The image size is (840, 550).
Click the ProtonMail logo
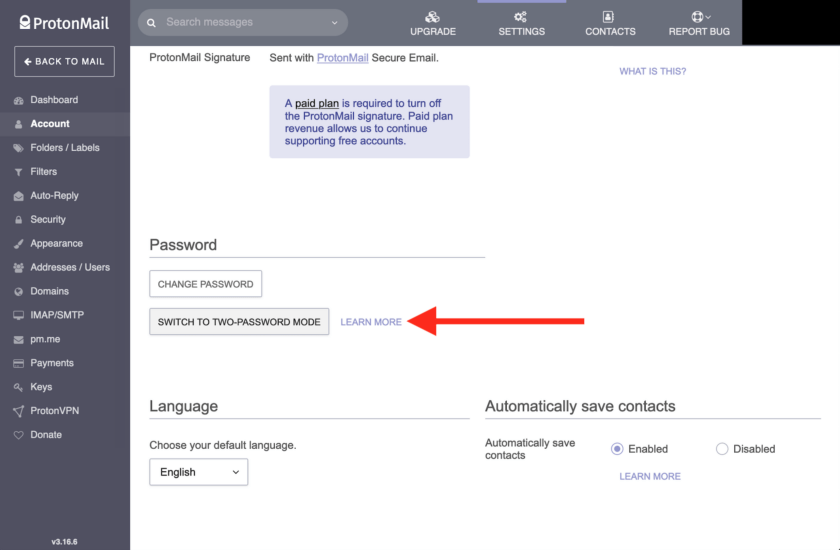click(x=64, y=23)
